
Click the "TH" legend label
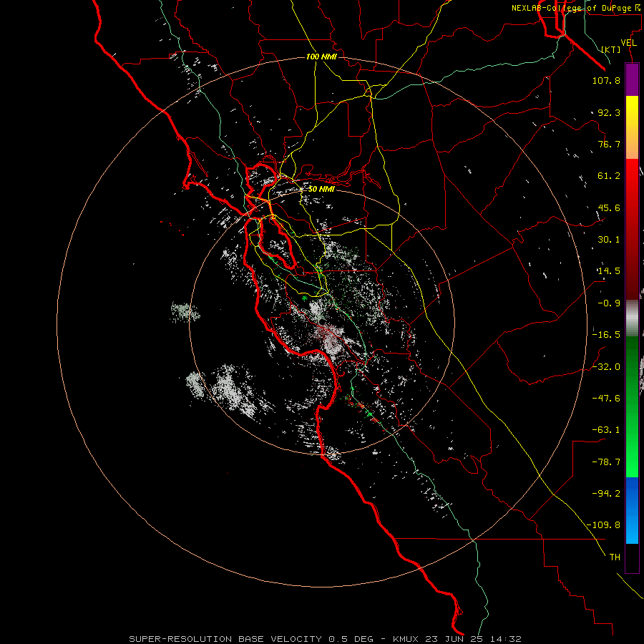tap(615, 557)
